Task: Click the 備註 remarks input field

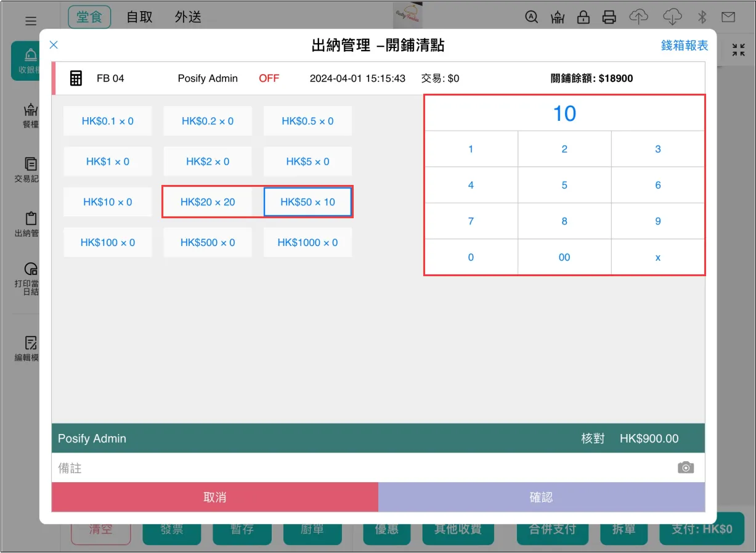Action: click(x=357, y=468)
